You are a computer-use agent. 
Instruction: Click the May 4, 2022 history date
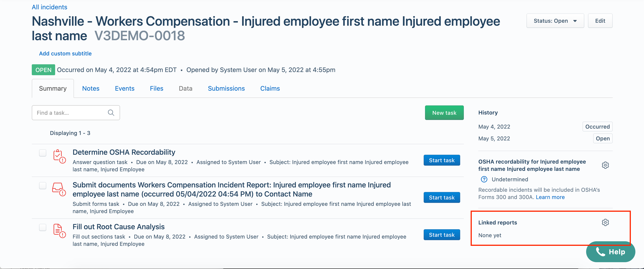(x=494, y=127)
